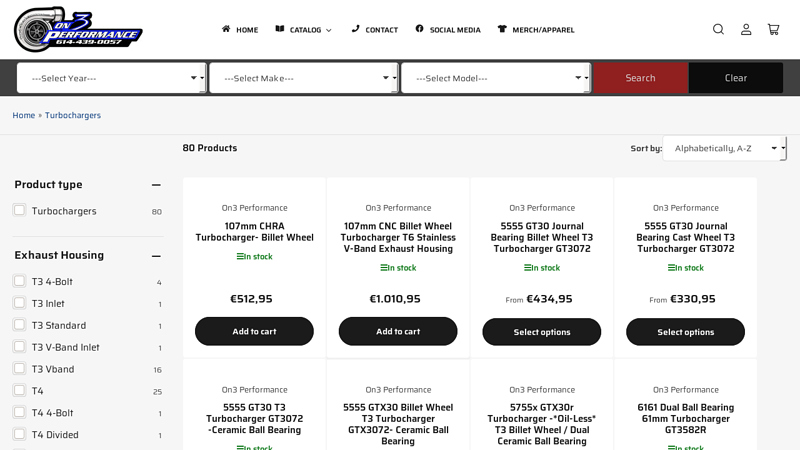The width and height of the screenshot is (800, 450).
Task: Click the On3 Performance turbo logo
Action: coord(78,29)
